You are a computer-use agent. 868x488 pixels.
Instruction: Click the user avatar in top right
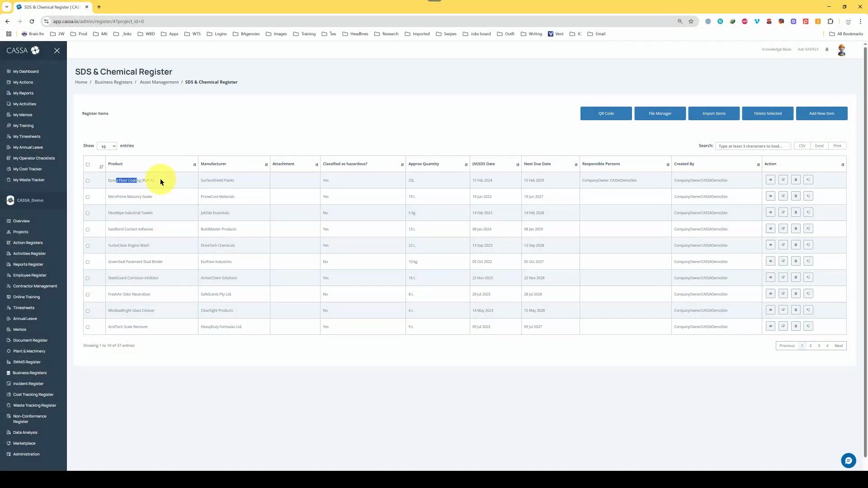point(841,50)
